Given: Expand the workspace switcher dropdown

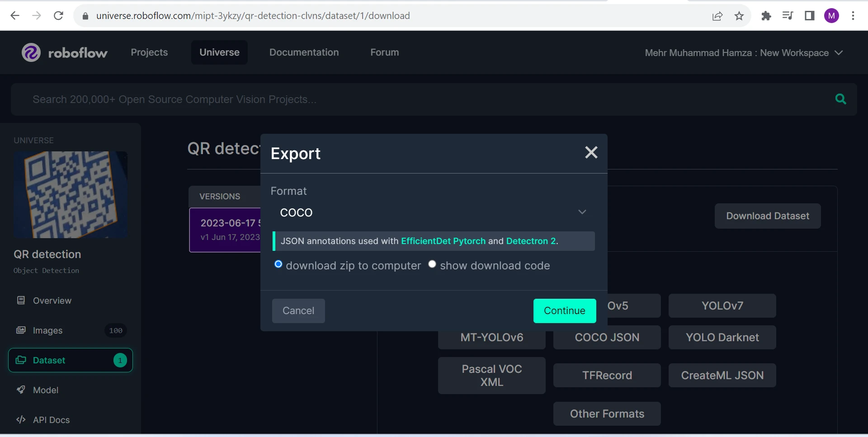Looking at the screenshot, I should click(839, 53).
